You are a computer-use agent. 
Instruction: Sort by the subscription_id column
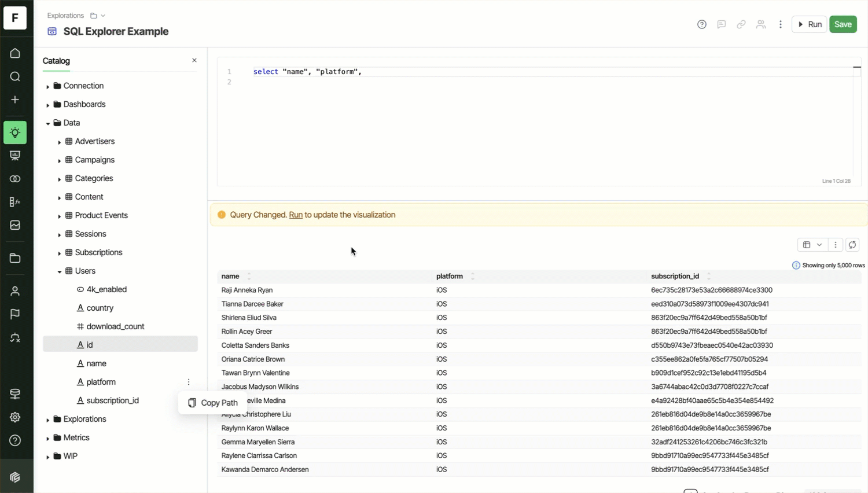[x=709, y=276]
